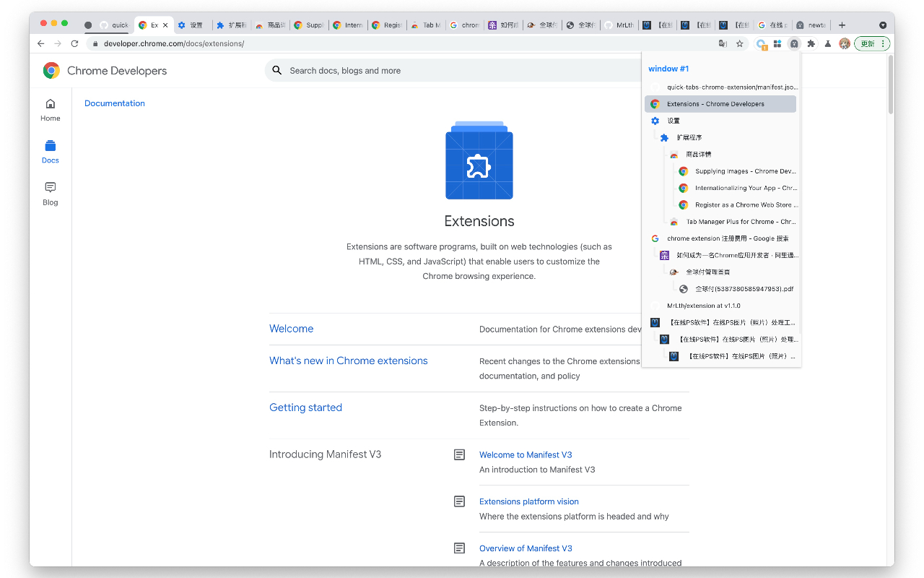The height and width of the screenshot is (578, 924).
Task: Select 设置 in the tab tree popup
Action: 720,121
